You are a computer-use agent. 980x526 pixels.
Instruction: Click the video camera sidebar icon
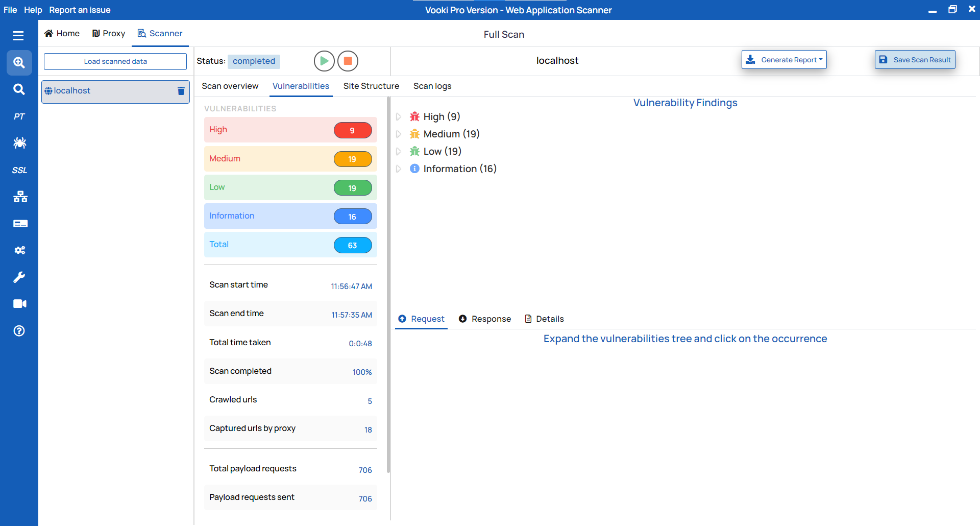(20, 304)
